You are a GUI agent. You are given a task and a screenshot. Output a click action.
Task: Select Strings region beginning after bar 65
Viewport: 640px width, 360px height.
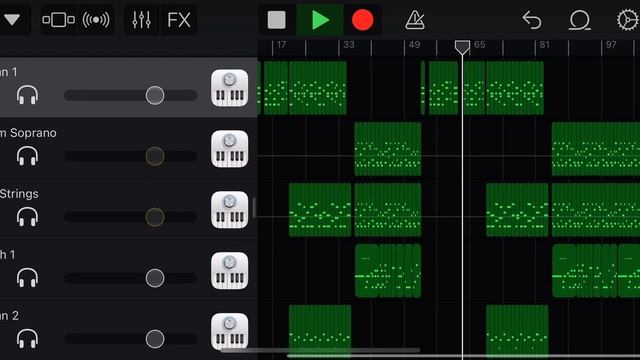(x=517, y=210)
